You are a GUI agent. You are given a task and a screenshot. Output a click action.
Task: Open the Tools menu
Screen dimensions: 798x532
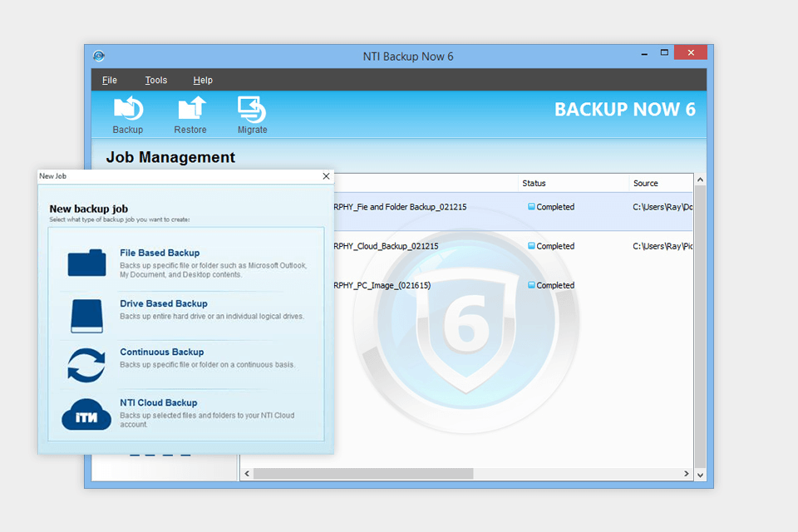[x=155, y=80]
